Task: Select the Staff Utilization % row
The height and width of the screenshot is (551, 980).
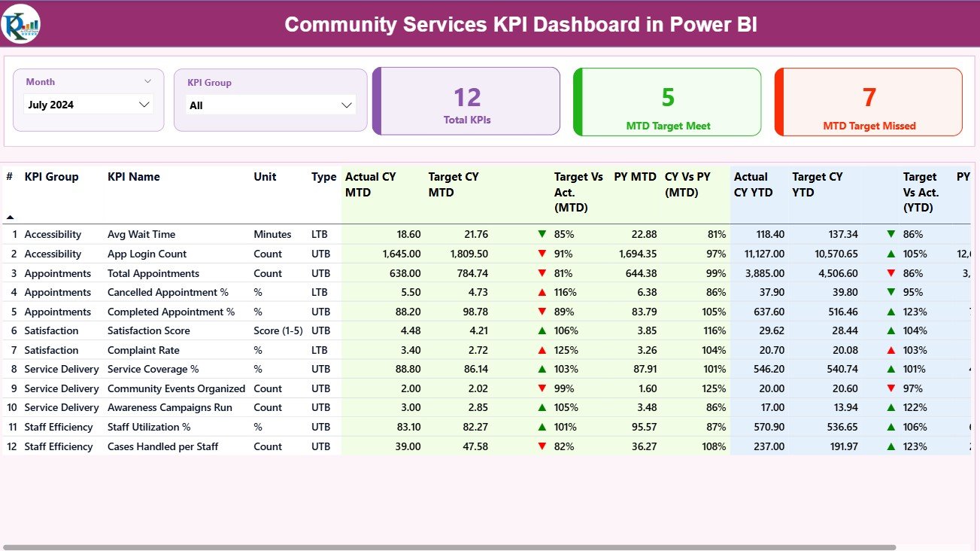Action: (x=149, y=427)
